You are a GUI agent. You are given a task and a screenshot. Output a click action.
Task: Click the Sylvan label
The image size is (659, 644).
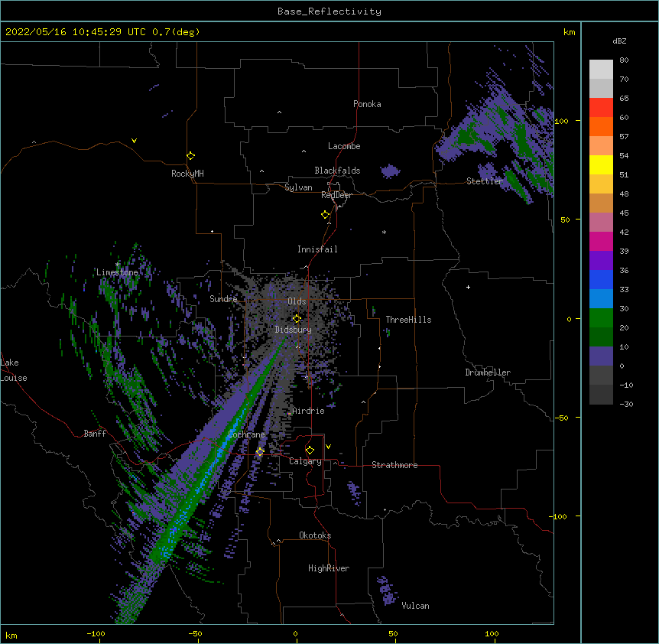298,187
